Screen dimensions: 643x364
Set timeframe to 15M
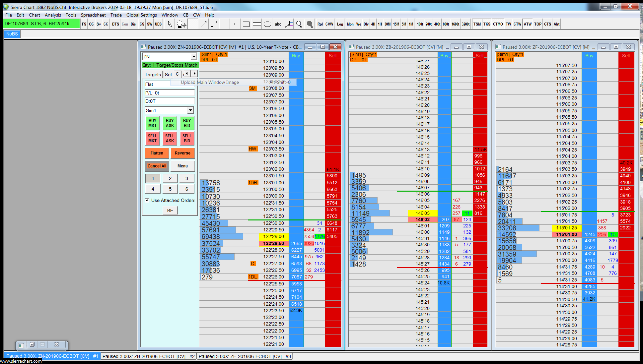click(x=396, y=24)
